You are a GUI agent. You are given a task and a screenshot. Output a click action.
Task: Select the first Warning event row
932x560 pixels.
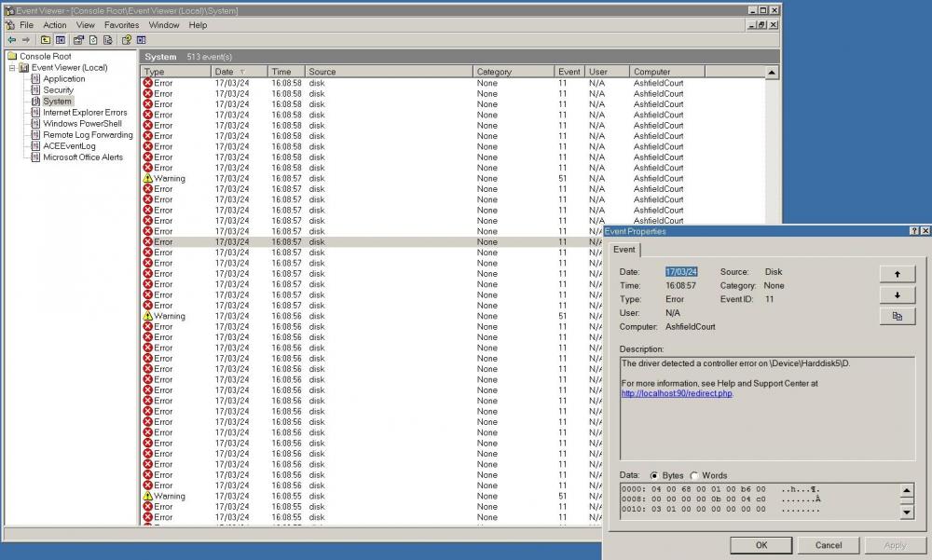tap(169, 178)
